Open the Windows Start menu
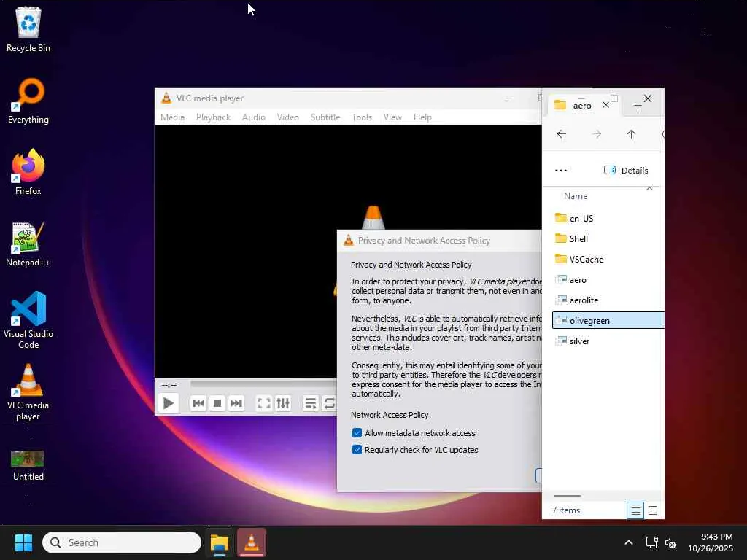The height and width of the screenshot is (560, 747). [x=23, y=542]
